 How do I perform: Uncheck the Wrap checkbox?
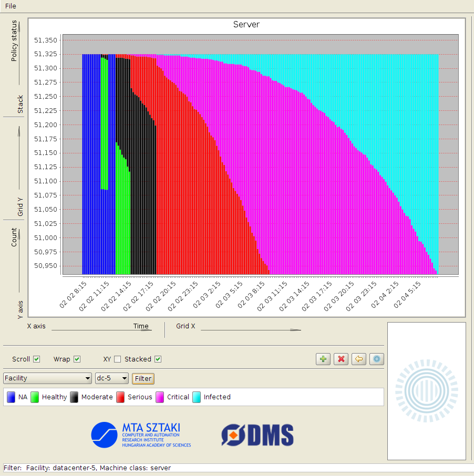(x=77, y=359)
